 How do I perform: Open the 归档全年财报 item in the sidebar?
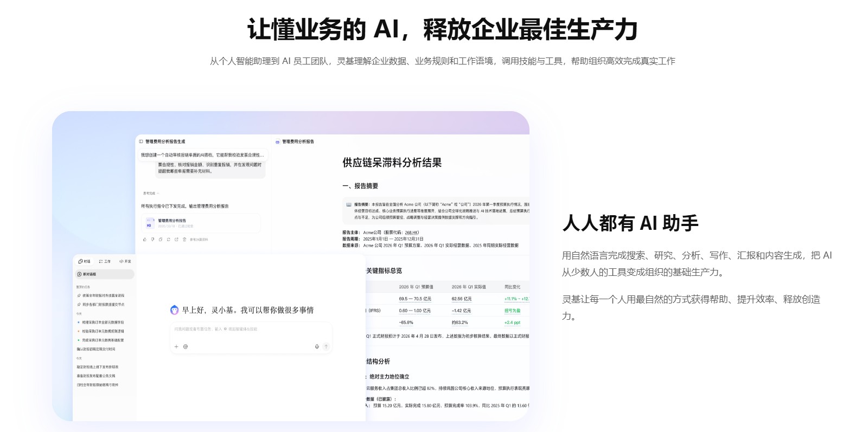[98, 385]
